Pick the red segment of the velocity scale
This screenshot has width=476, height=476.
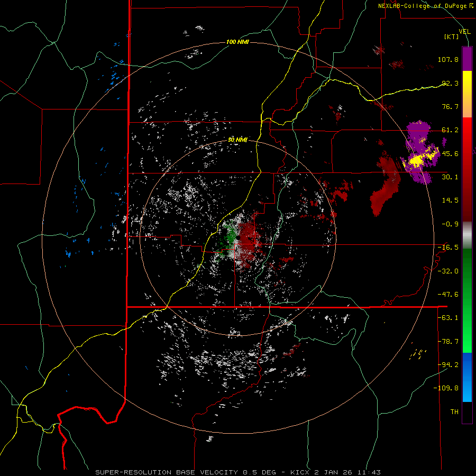[467, 169]
